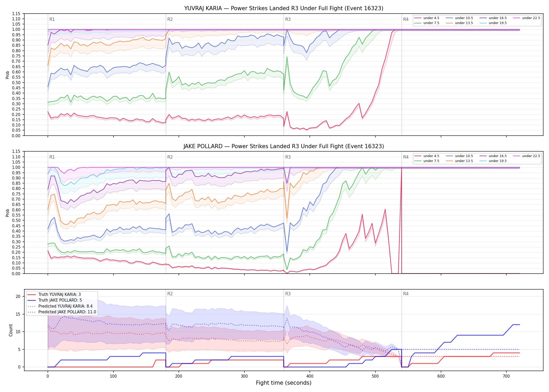Screen dimensions: 549x392
Task: Select "under 4.5" in Yuvraj Karia chart legend
Action: (427, 18)
